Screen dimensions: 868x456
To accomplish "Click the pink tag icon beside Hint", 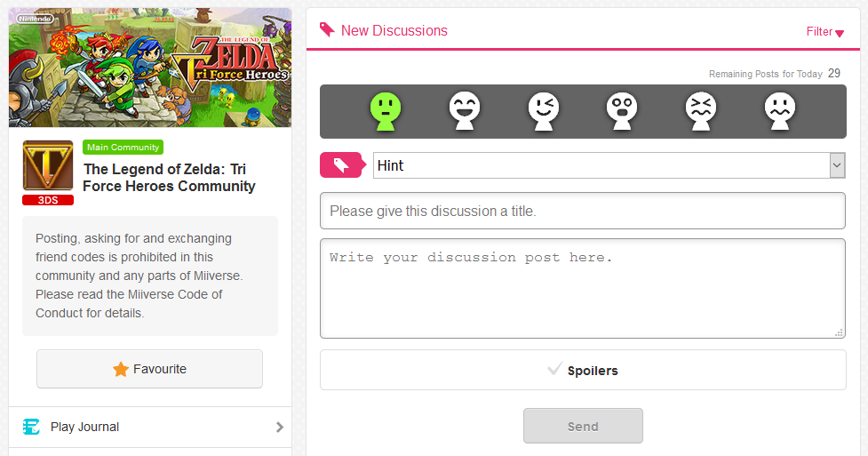I will pyautogui.click(x=343, y=165).
